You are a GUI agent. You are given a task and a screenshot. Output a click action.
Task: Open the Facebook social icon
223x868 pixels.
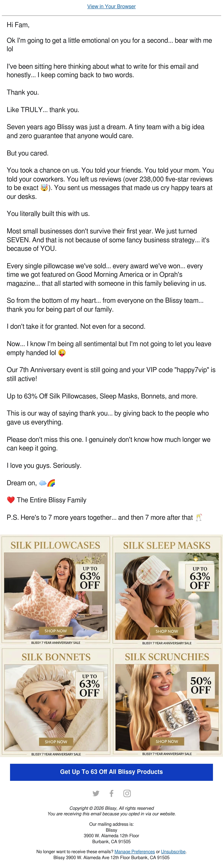[111, 793]
